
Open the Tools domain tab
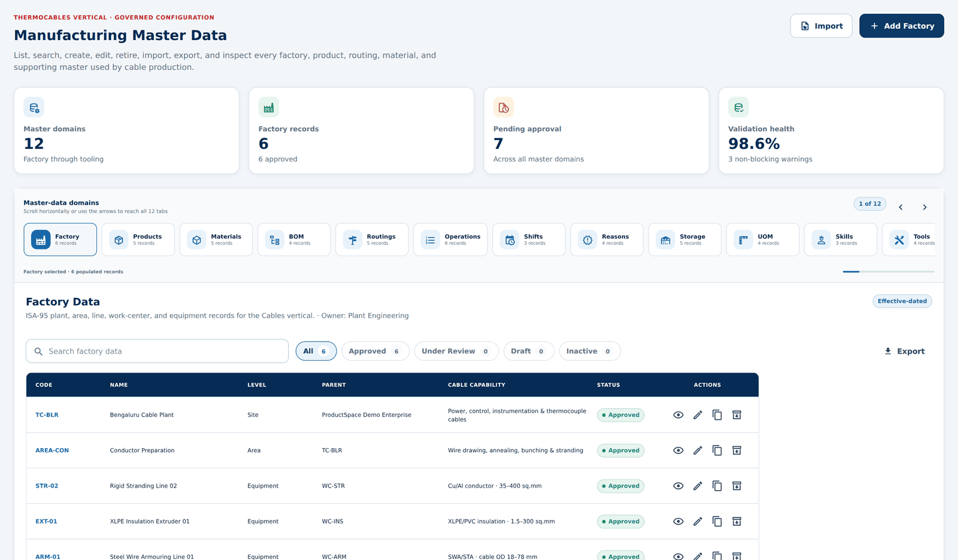tap(909, 239)
